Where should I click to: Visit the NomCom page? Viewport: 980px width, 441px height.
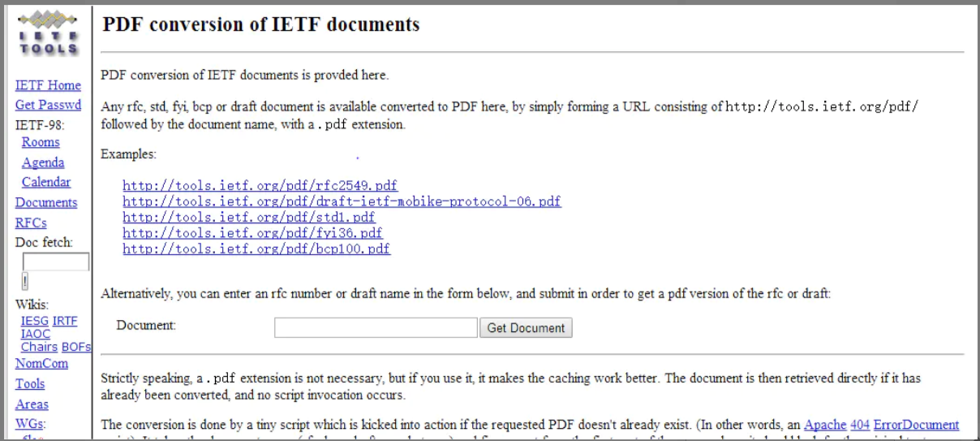[x=41, y=363]
